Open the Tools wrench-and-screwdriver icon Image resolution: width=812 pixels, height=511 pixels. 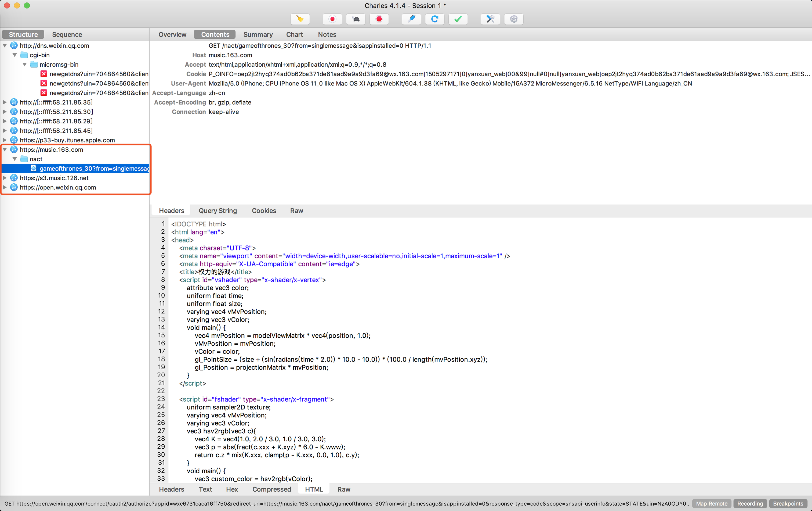(490, 19)
